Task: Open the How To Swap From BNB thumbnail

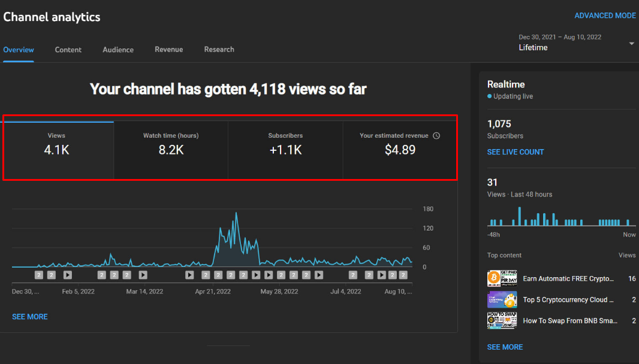Action: tap(502, 321)
